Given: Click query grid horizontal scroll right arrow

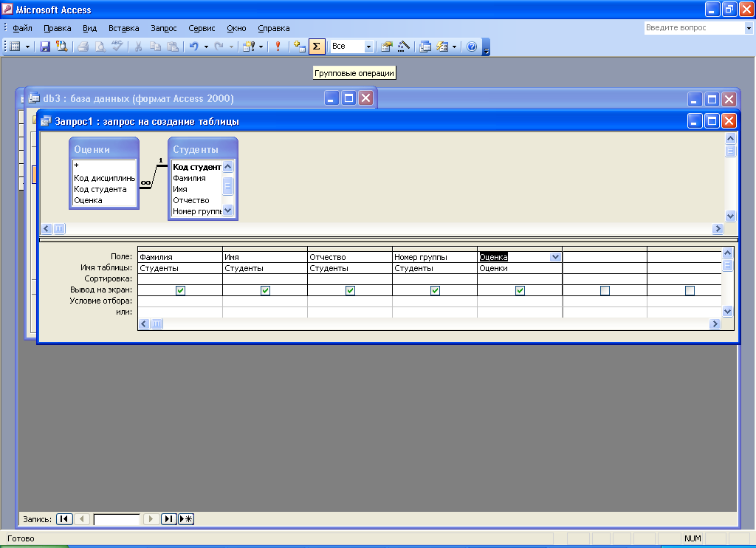Looking at the screenshot, I should point(715,324).
